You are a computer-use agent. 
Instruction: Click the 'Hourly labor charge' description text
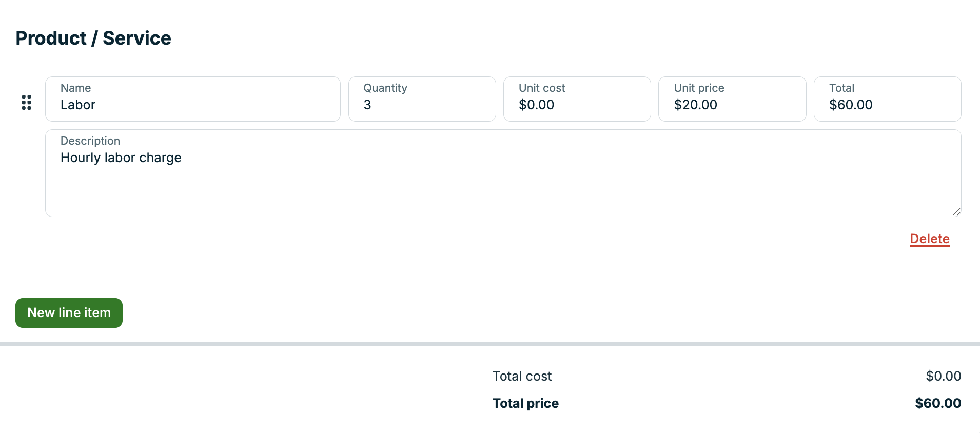pos(121,158)
